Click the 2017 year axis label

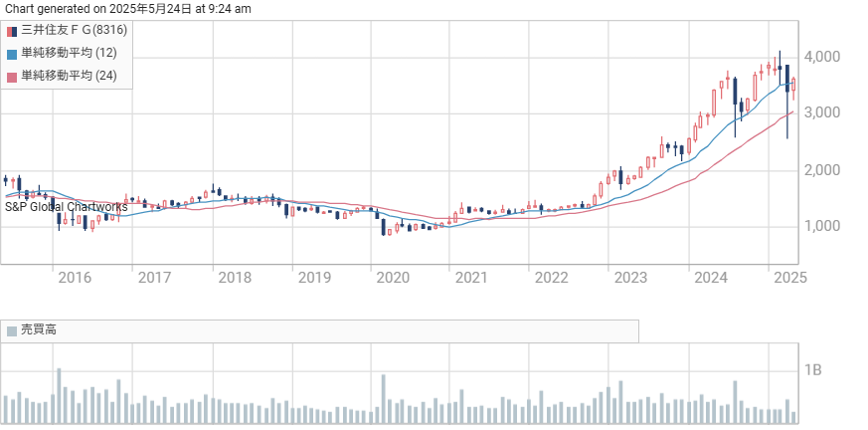(x=154, y=278)
